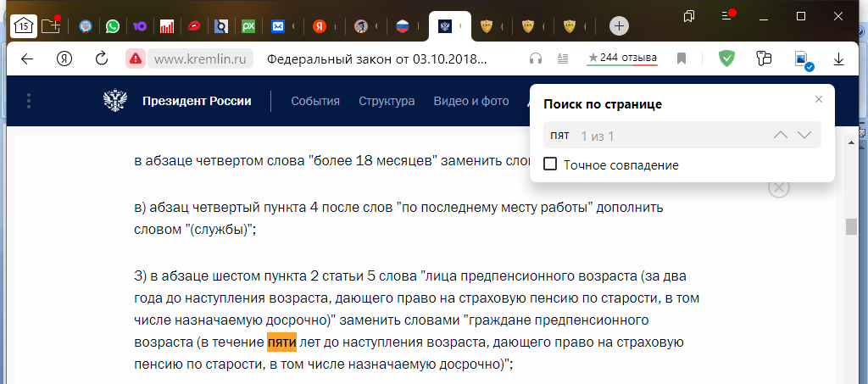Open the '244 отзыва' site reviews

point(622,58)
